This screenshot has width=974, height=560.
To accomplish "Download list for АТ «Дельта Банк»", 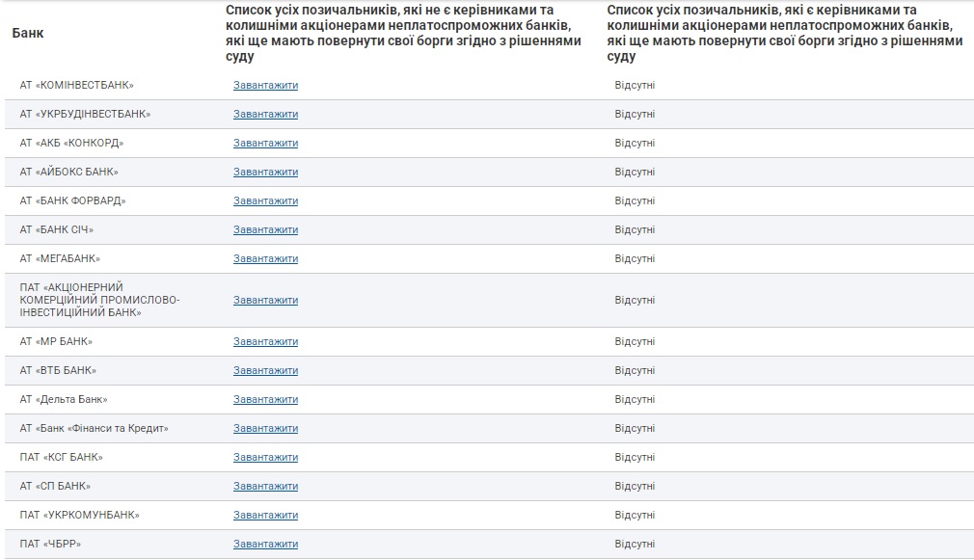I will pos(265,399).
